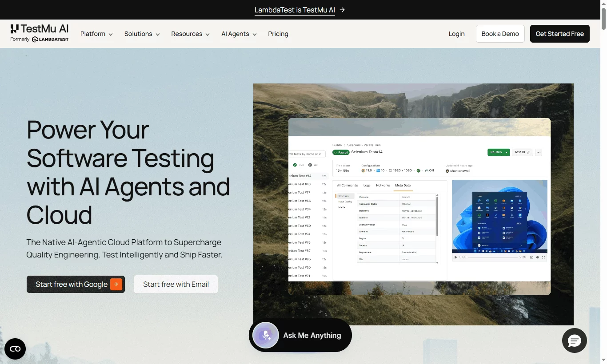Play the video in the dashboard preview
Viewport: 607px width, 364px height.
pos(455,257)
